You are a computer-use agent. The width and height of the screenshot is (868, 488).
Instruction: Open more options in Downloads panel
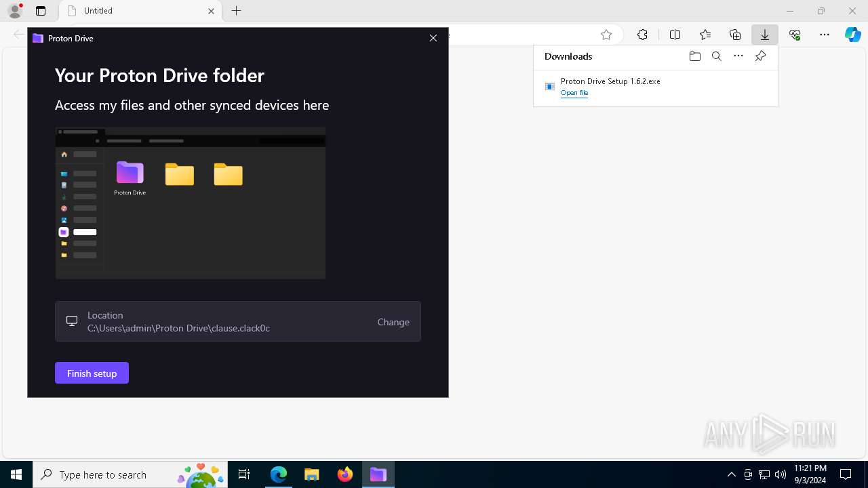click(738, 56)
